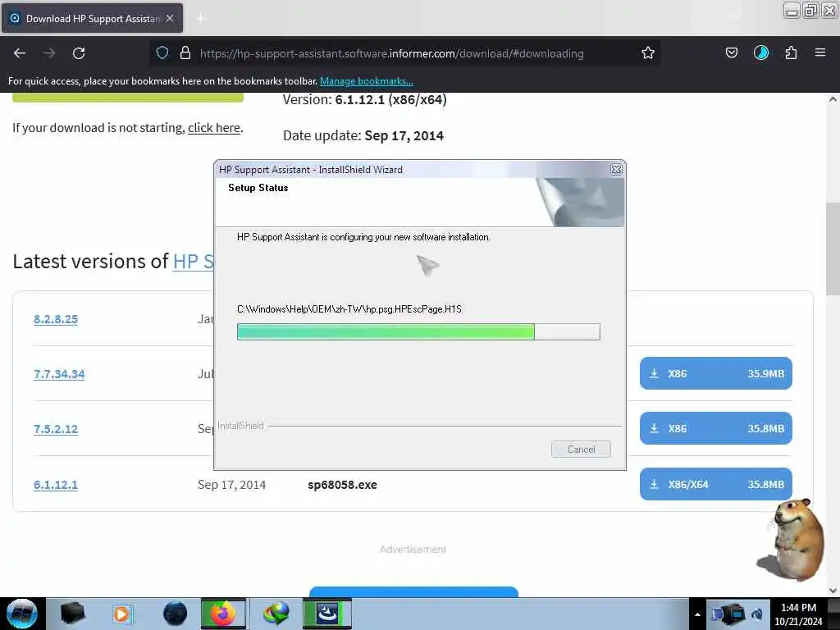
Task: Click the site security padlock icon
Action: tap(185, 53)
